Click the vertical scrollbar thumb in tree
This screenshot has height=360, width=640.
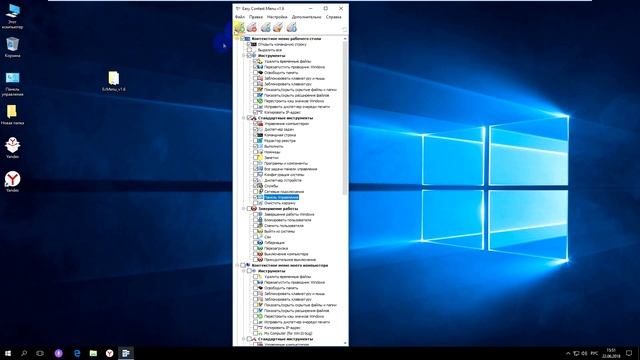[x=345, y=118]
